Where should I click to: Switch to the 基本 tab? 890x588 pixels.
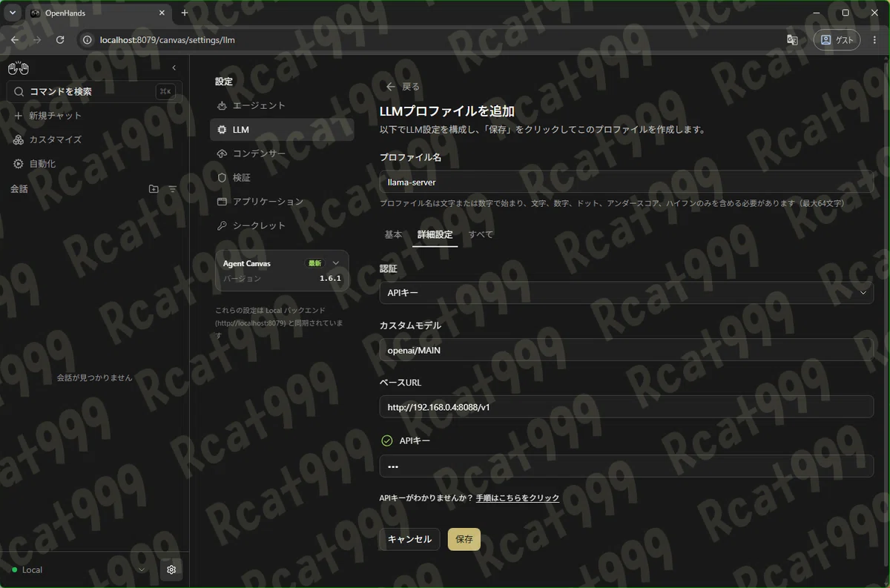coord(393,234)
